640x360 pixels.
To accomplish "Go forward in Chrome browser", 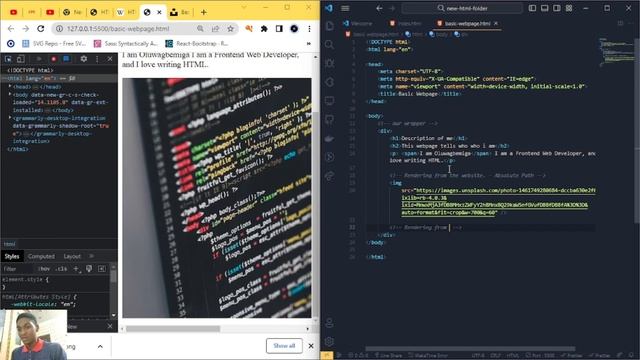I will [25, 29].
